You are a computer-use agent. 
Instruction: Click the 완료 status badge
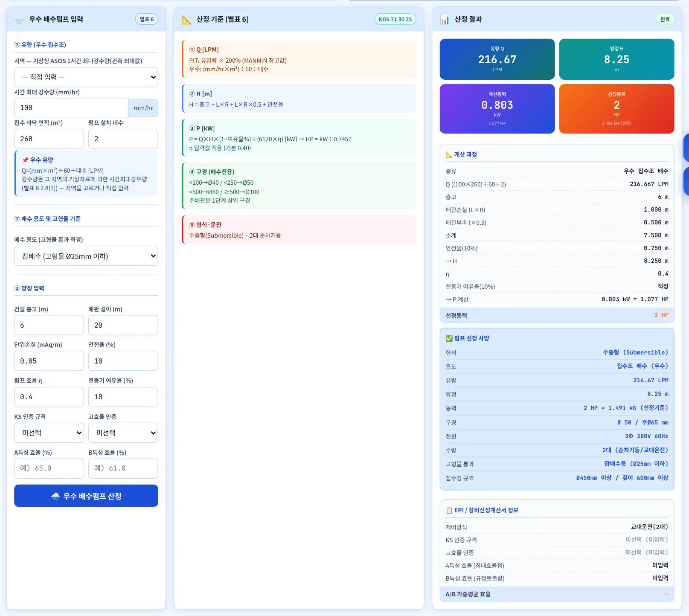[665, 19]
